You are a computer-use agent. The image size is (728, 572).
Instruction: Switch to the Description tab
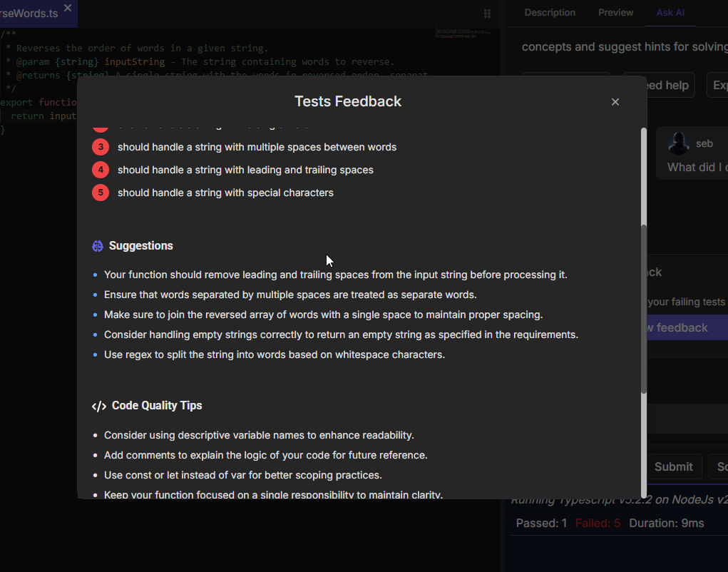point(550,13)
